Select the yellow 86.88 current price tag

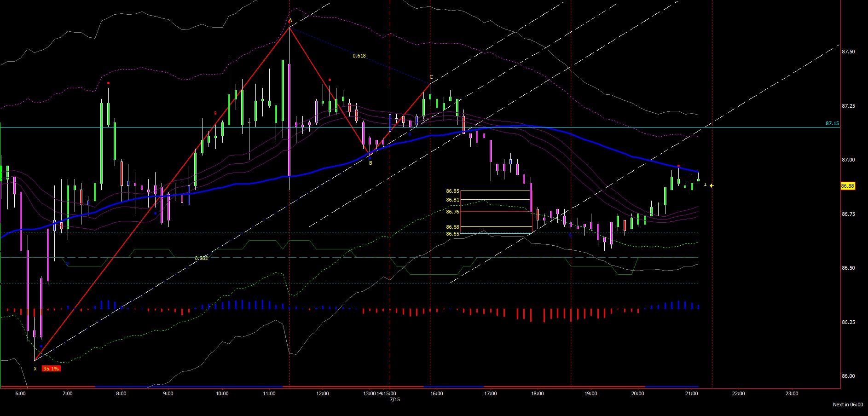pos(848,186)
